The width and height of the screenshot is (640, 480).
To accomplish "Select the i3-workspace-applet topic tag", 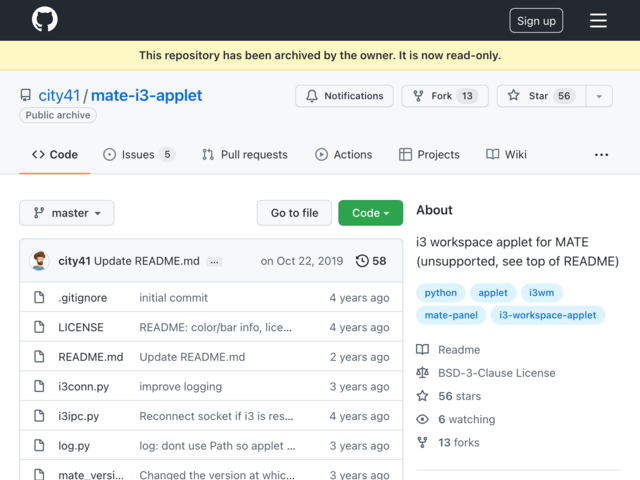I will click(547, 315).
